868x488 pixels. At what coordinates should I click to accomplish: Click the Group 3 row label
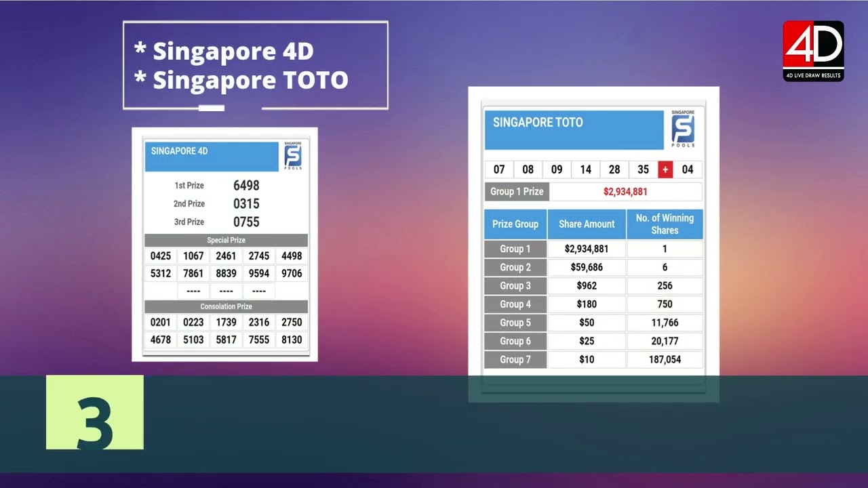coord(515,285)
